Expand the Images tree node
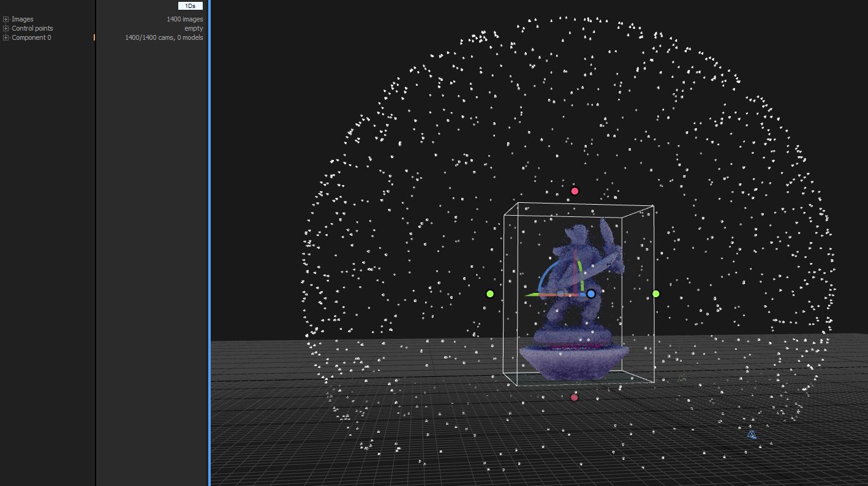Viewport: 868px width, 486px height. click(6, 19)
